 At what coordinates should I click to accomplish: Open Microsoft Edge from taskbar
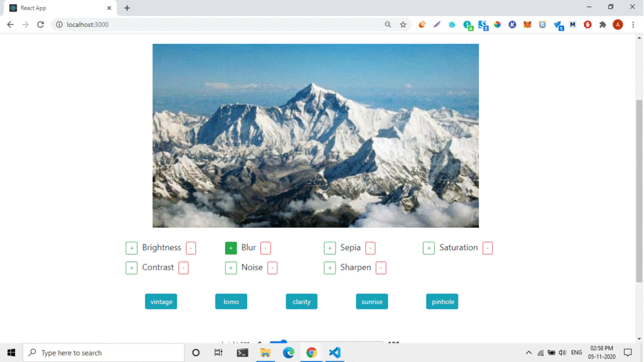[289, 352]
